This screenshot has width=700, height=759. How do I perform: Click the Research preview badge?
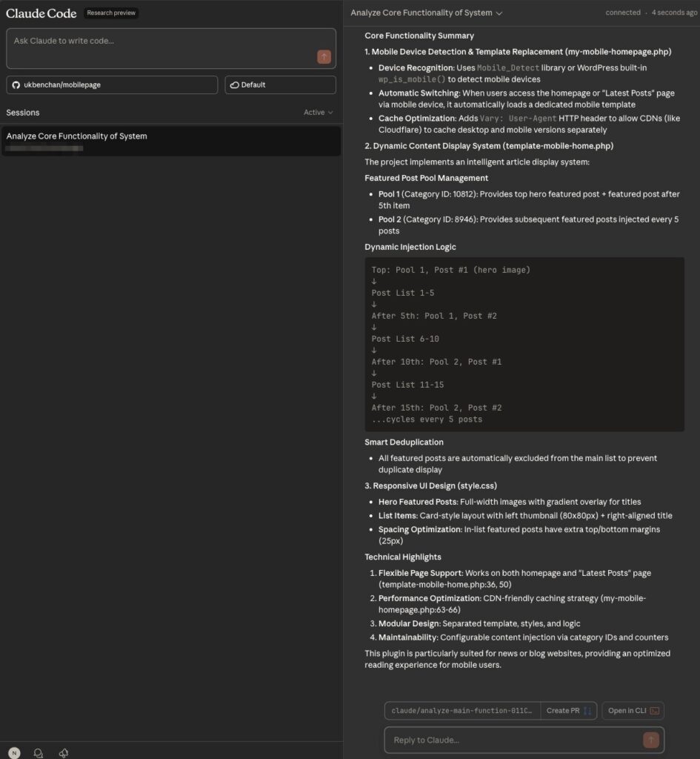(x=111, y=13)
